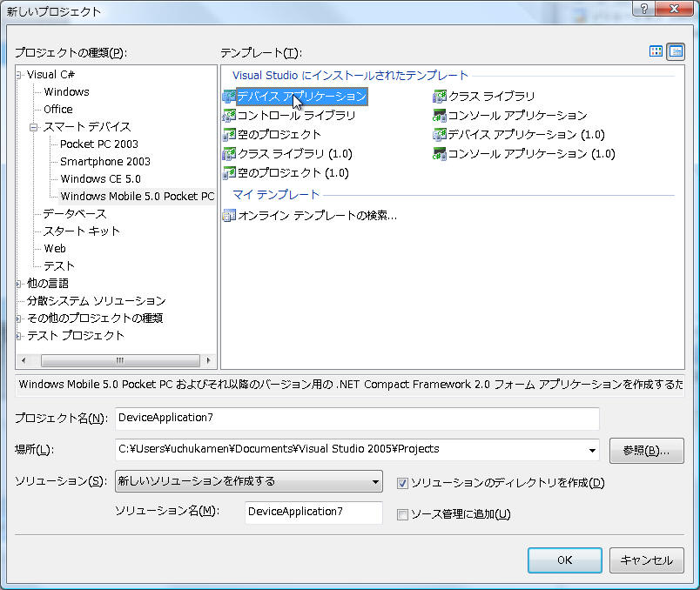
Task: Click the tree scrollbar left arrow
Action: click(24, 360)
